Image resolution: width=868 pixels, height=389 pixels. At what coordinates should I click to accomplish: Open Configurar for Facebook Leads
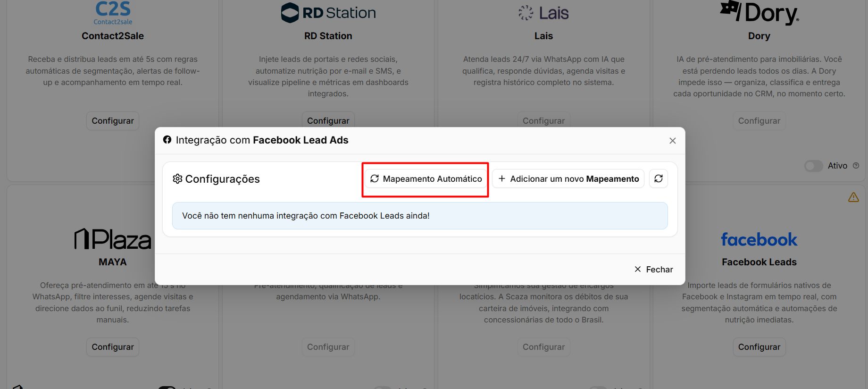click(759, 347)
